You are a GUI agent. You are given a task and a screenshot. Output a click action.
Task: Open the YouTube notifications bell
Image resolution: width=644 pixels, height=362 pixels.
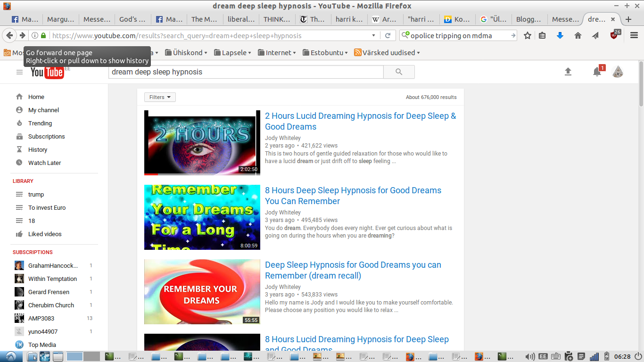597,72
